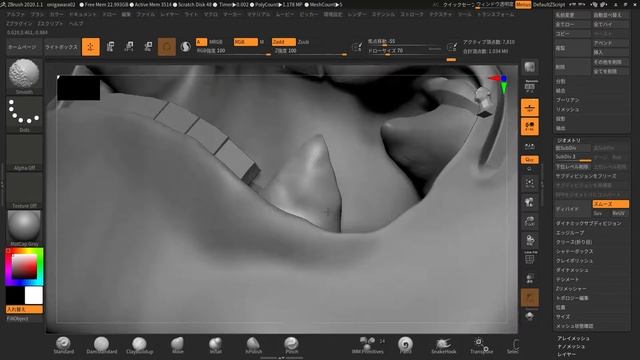Click the BPR render icon above the right shelf
This screenshot has height=360, width=640.
coord(530,67)
